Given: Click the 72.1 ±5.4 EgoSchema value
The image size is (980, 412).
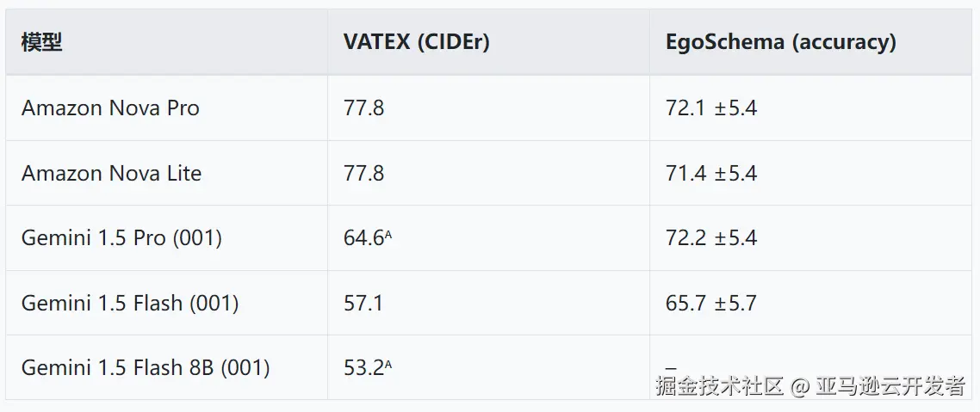Looking at the screenshot, I should [x=710, y=108].
